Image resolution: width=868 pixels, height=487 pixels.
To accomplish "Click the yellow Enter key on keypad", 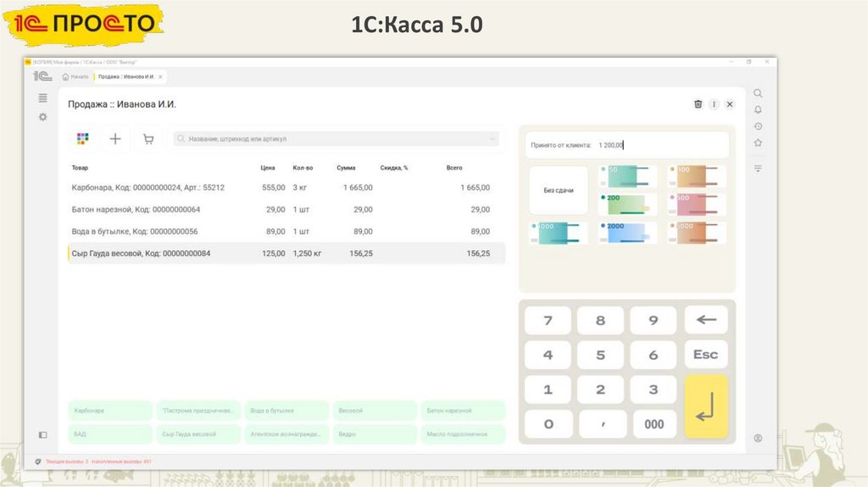I will click(706, 406).
